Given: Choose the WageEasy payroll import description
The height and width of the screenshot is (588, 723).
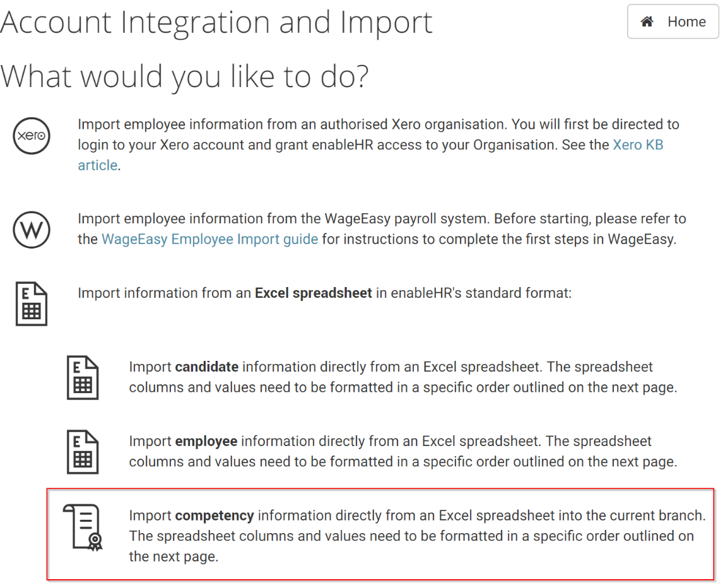Looking at the screenshot, I should 382,229.
